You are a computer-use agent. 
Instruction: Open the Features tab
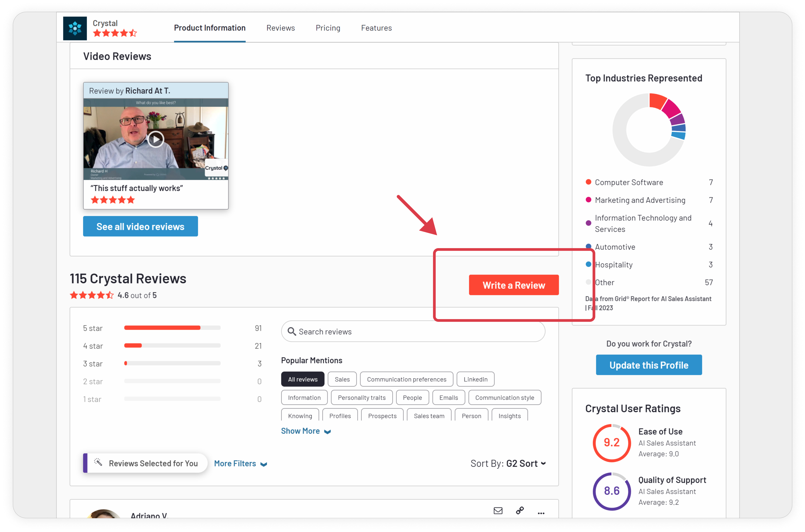376,28
